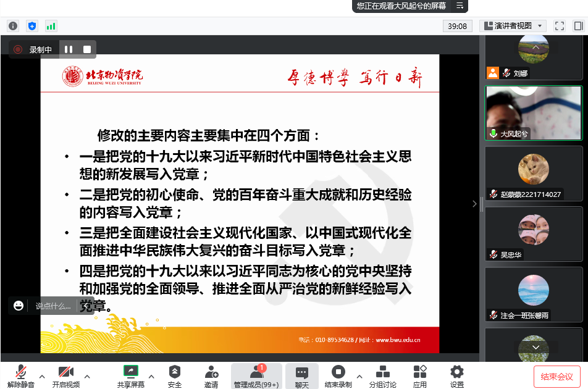Expand the arrow next to 共享屏幕
The width and height of the screenshot is (588, 389).
point(151,376)
